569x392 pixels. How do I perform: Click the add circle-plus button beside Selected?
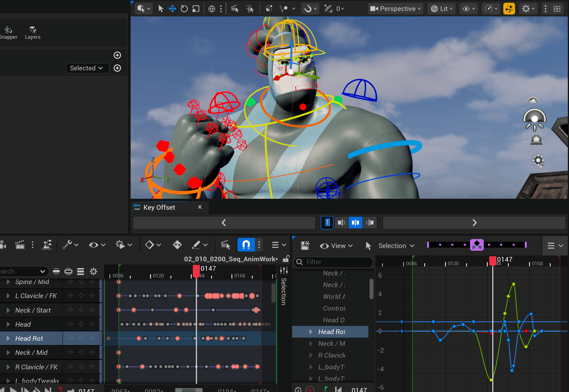click(117, 68)
